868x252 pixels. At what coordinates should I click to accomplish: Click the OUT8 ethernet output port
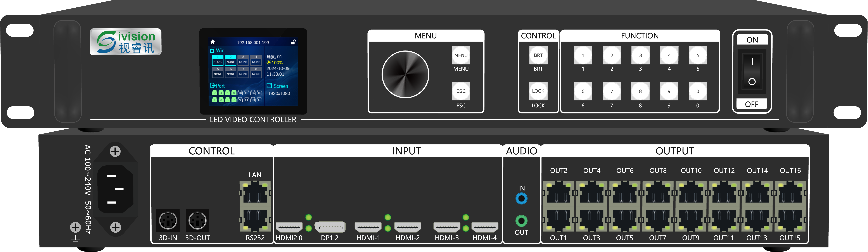tap(658, 193)
